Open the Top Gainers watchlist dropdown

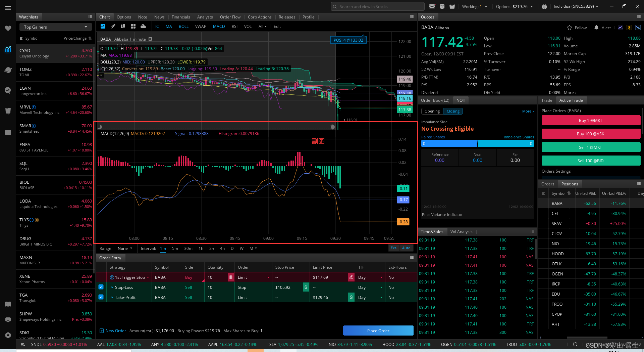[x=55, y=27]
